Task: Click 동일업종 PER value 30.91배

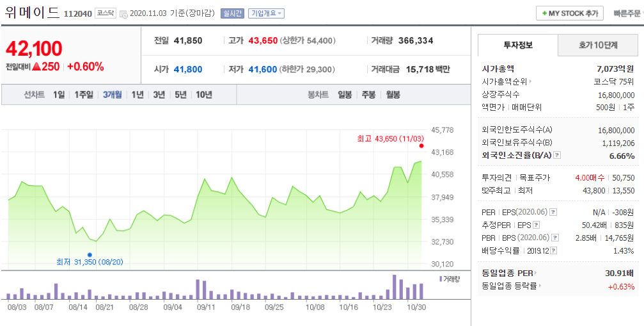Action: point(620,273)
